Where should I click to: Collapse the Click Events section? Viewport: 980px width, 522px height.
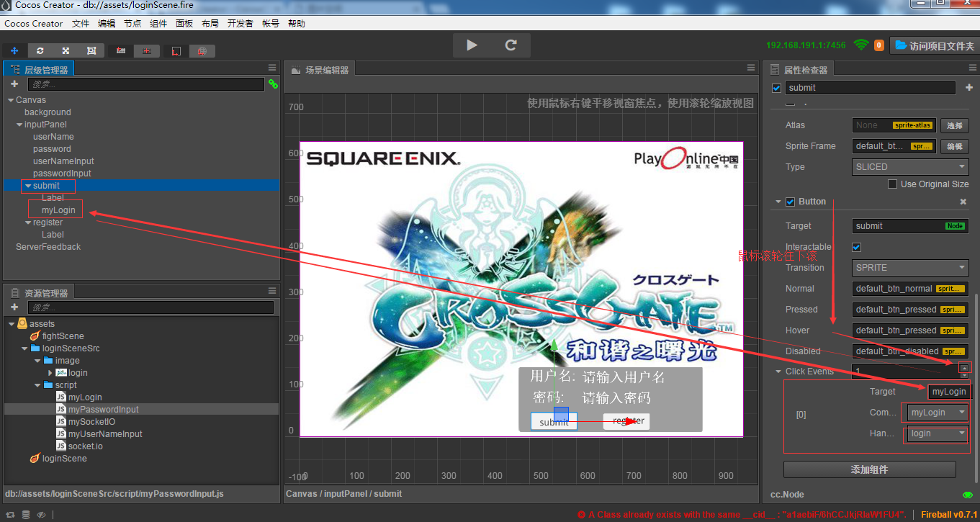tap(778, 372)
